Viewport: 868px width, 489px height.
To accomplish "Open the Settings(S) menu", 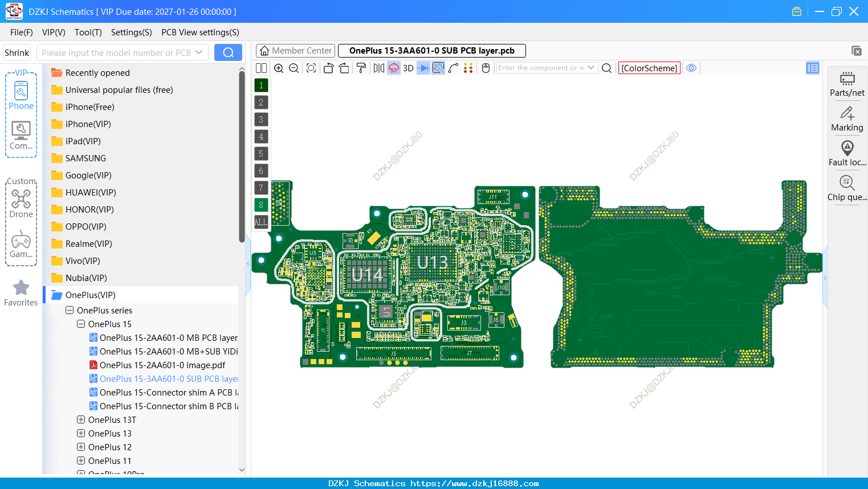I will pyautogui.click(x=132, y=32).
